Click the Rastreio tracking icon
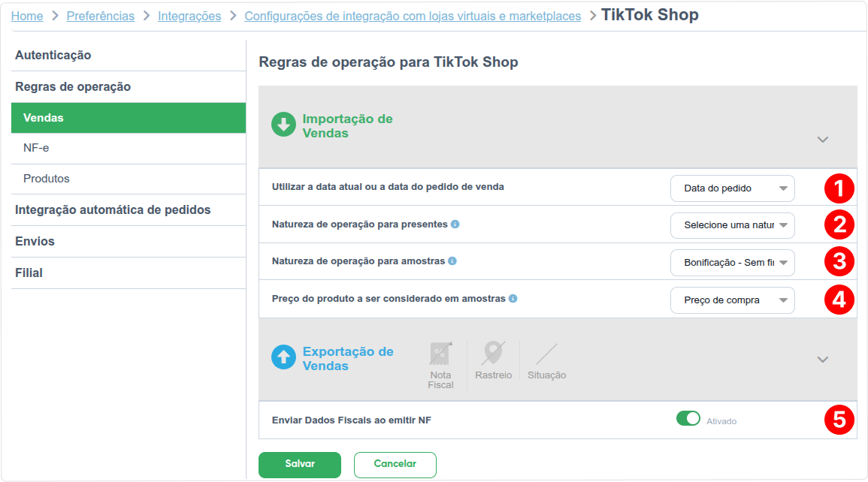This screenshot has width=868, height=482. pyautogui.click(x=493, y=353)
